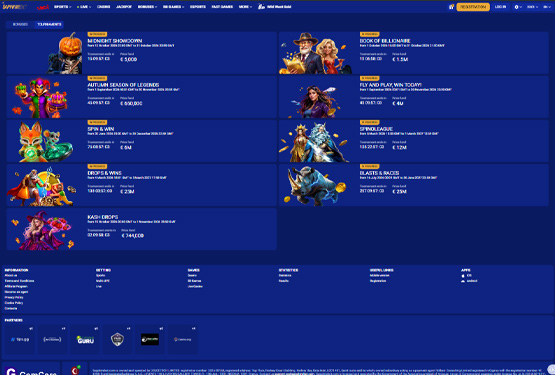The image size is (555, 375).
Task: Open the black-background partner logo
Action: point(150,339)
